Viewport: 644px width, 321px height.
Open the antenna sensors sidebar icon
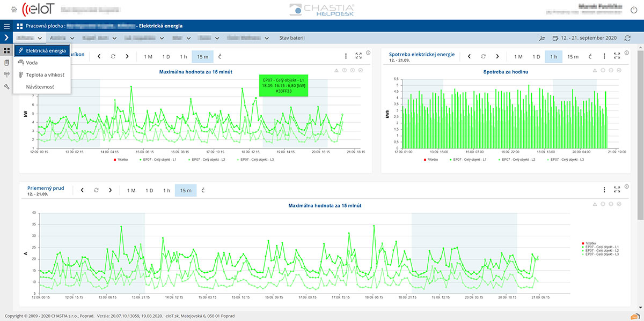[x=6, y=74]
